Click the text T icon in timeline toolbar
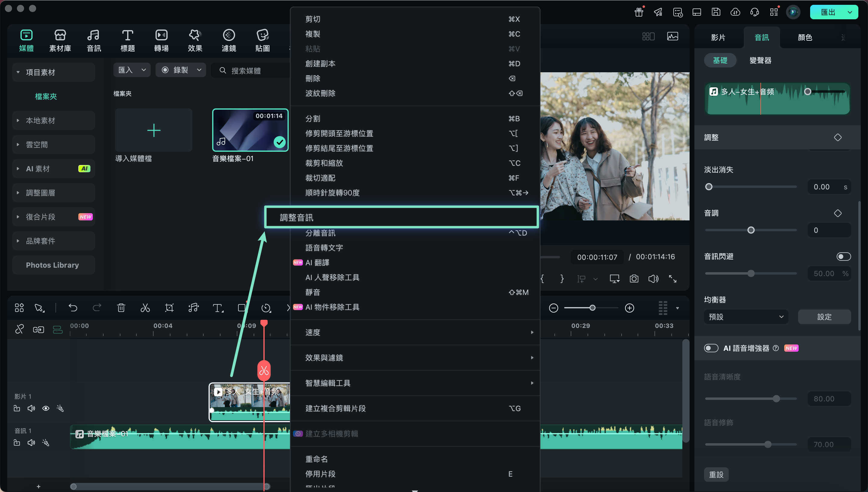The image size is (868, 492). (218, 308)
